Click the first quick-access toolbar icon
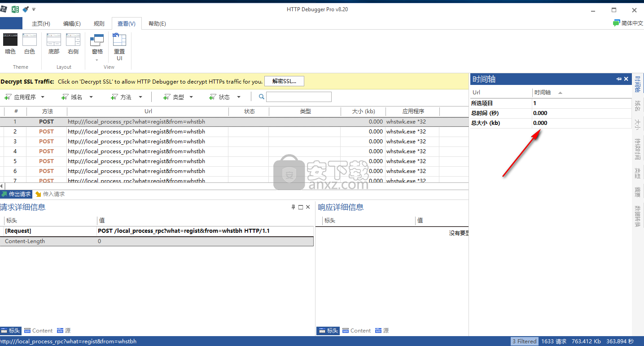 (x=4, y=9)
